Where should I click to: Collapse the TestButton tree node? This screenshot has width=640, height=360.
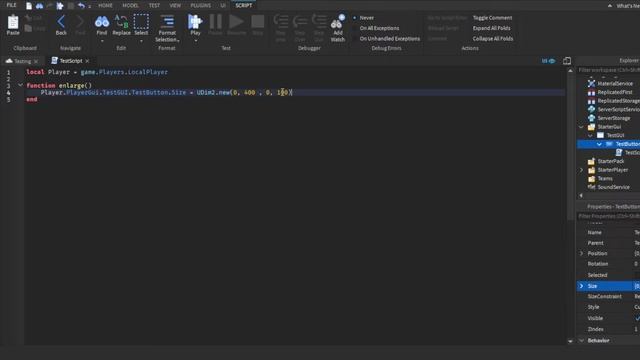click(x=599, y=144)
